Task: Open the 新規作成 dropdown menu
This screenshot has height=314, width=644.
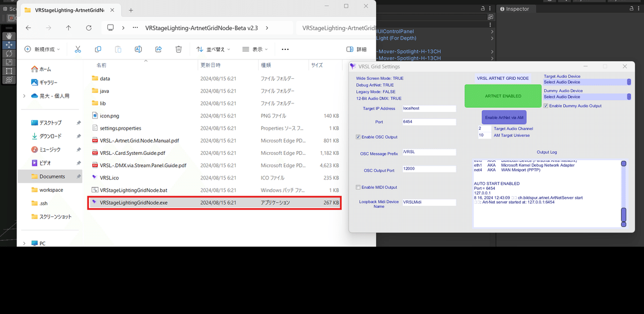Action: click(x=42, y=49)
